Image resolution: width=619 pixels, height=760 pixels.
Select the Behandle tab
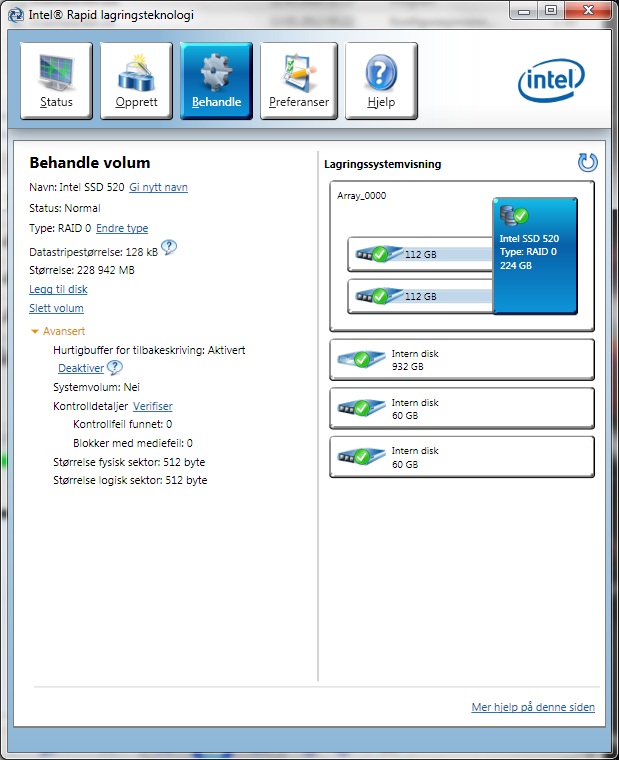point(216,80)
